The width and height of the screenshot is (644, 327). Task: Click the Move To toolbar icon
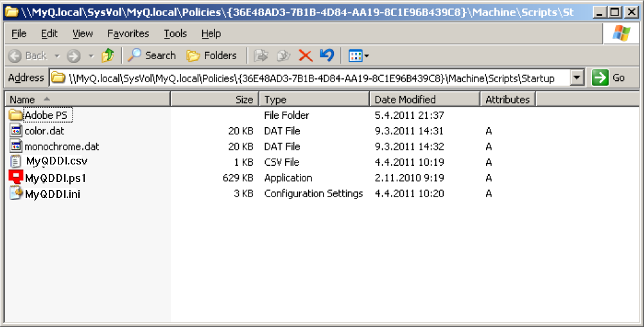(x=261, y=56)
